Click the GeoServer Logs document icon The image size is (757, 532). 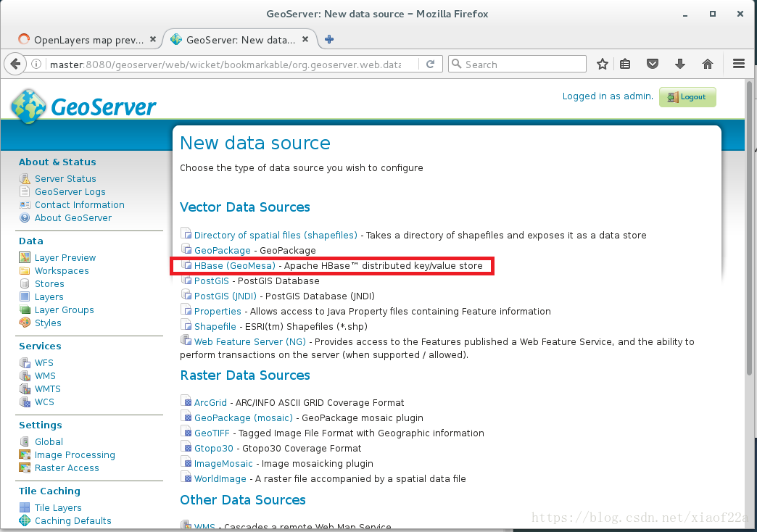25,191
